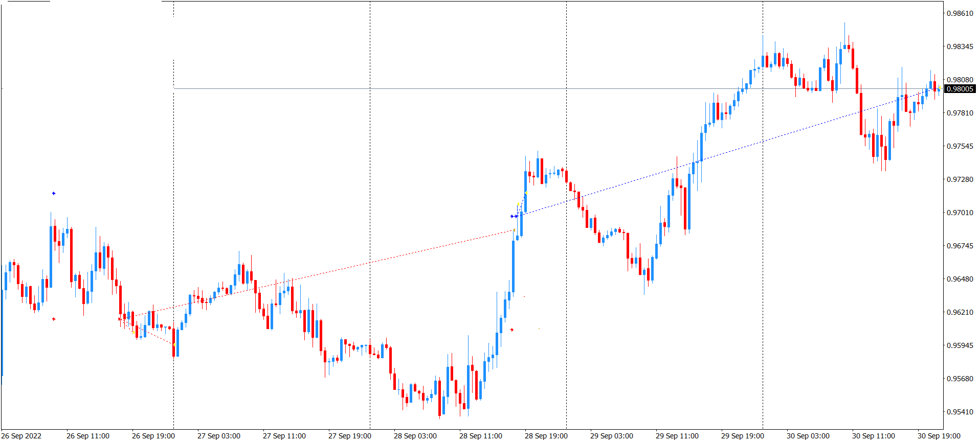This screenshot has width=980, height=443.
Task: Select the blue buy arrows near 28 Sep 19:00
Action: [x=514, y=217]
